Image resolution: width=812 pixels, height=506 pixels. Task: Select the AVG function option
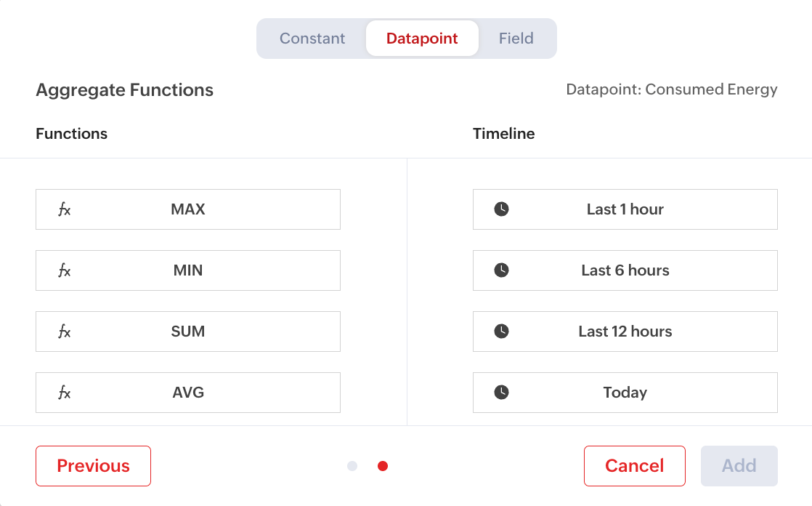(x=188, y=393)
